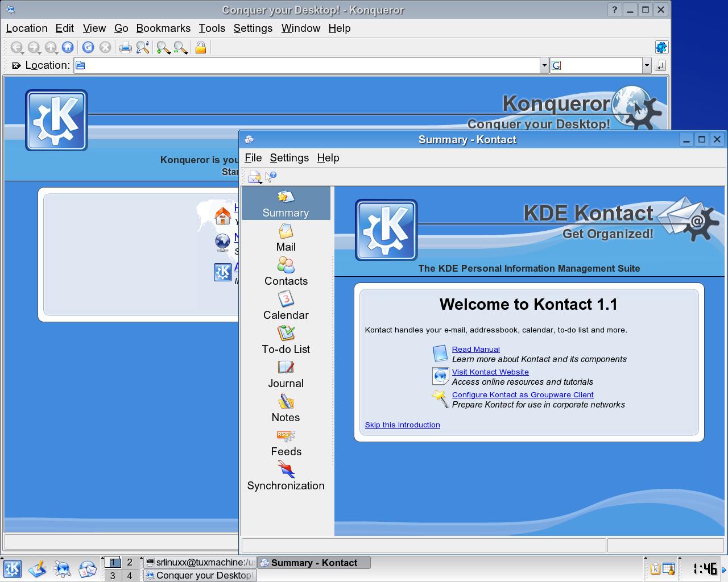Click the New Message icon in Kontact toolbar

coord(255,177)
